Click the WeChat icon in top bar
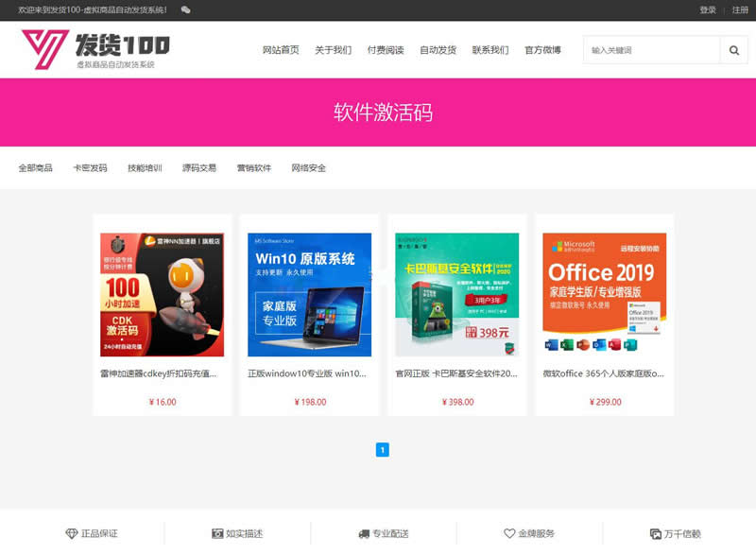 tap(185, 9)
